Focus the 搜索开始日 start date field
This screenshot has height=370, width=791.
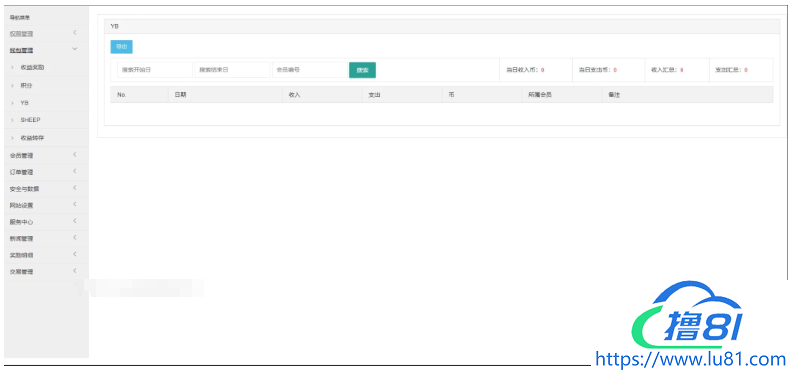155,70
